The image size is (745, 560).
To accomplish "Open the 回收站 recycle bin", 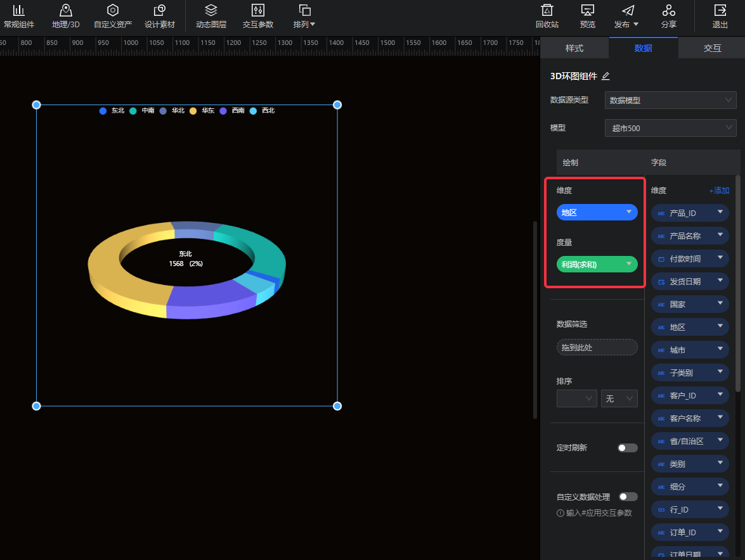I will [x=547, y=11].
